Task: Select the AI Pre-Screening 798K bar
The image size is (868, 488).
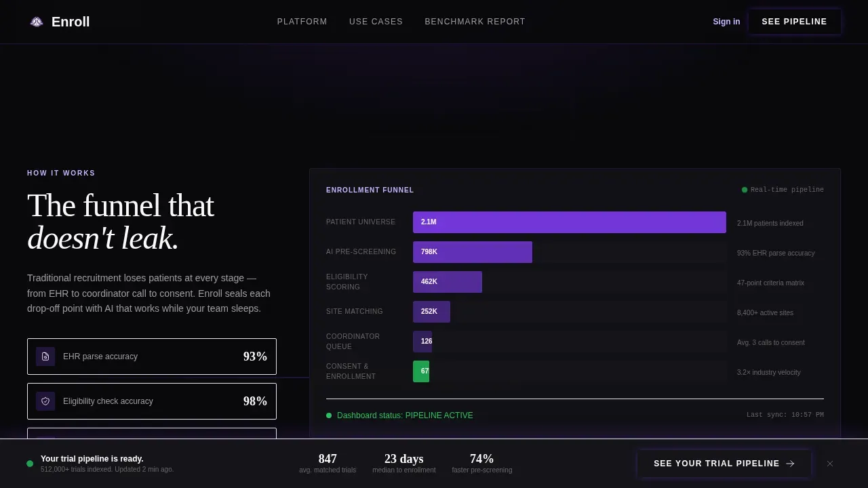Action: [473, 252]
